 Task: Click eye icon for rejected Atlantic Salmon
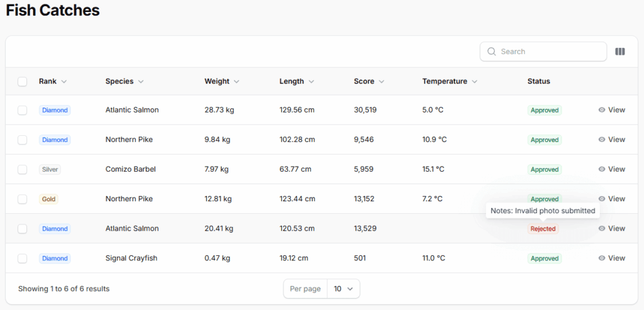pyautogui.click(x=602, y=229)
